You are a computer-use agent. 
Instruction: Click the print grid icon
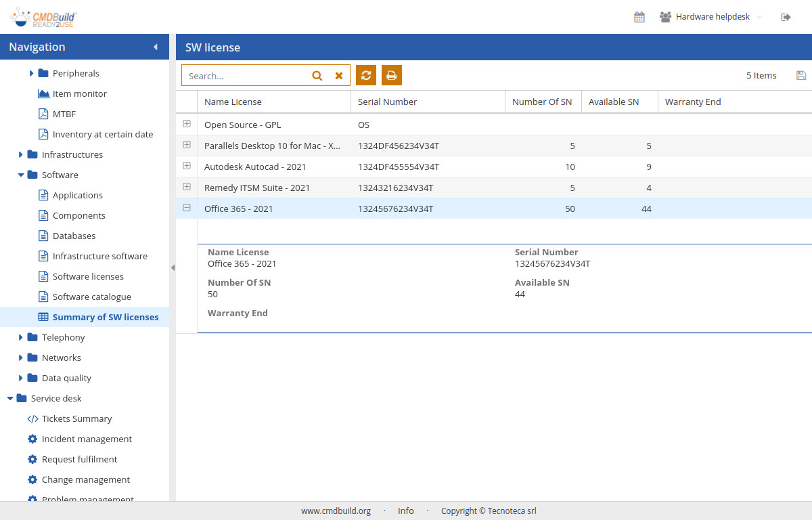[x=391, y=76]
